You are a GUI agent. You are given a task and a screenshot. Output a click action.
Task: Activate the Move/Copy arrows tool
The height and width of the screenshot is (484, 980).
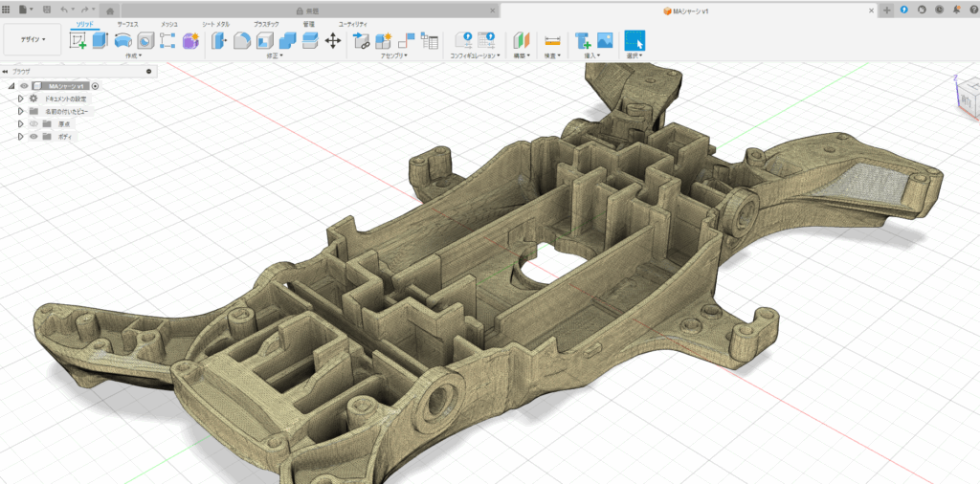[x=333, y=40]
